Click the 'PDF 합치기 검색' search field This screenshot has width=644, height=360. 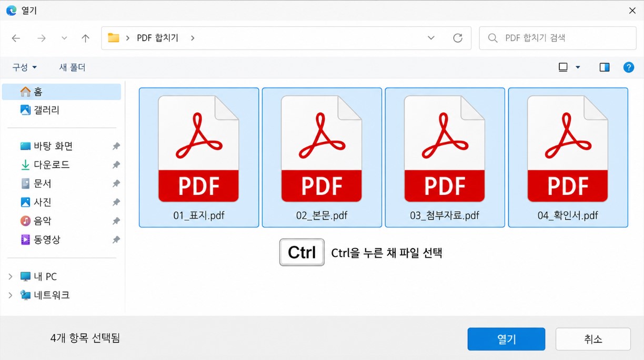558,38
